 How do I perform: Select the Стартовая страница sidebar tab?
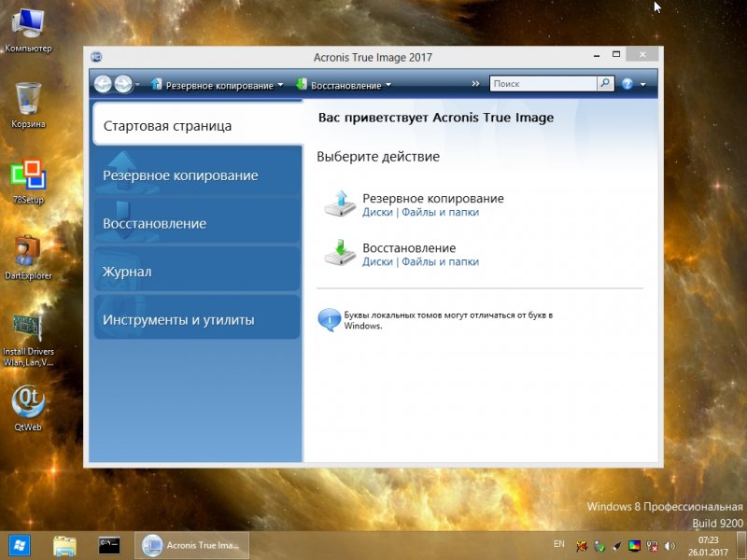pyautogui.click(x=198, y=125)
